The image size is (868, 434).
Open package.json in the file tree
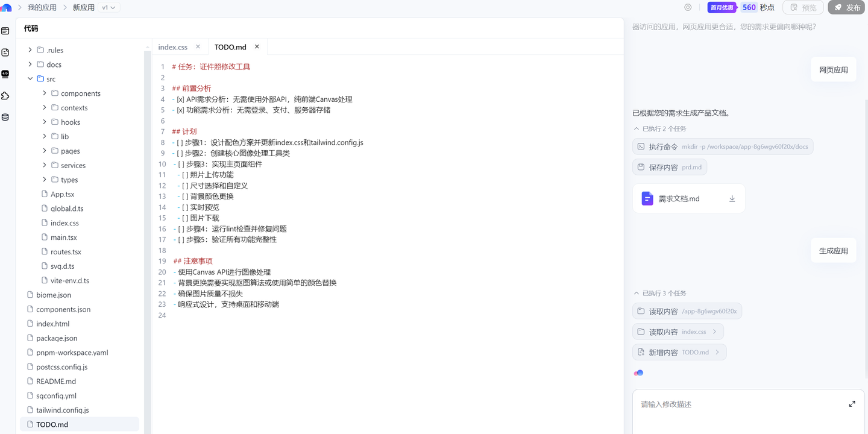pos(57,338)
